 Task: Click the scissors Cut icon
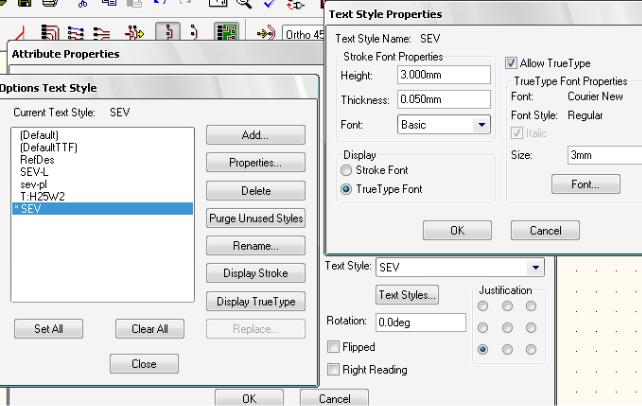point(83,4)
